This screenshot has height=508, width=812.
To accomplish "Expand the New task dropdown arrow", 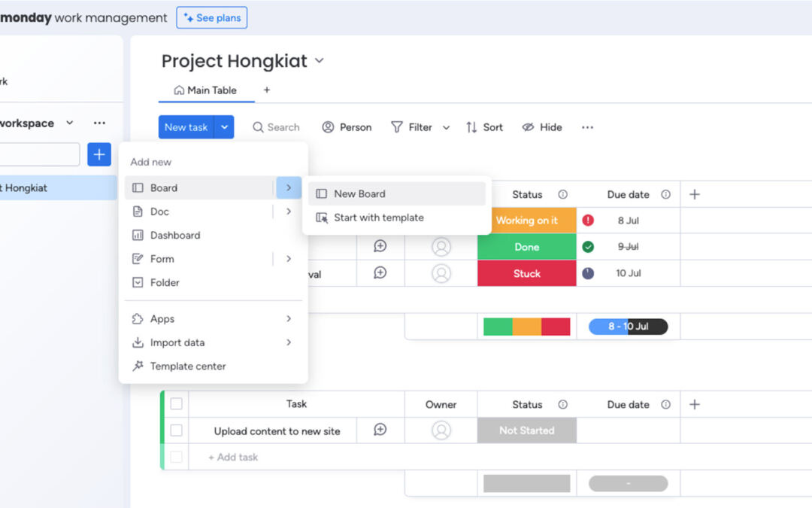I will click(x=224, y=127).
